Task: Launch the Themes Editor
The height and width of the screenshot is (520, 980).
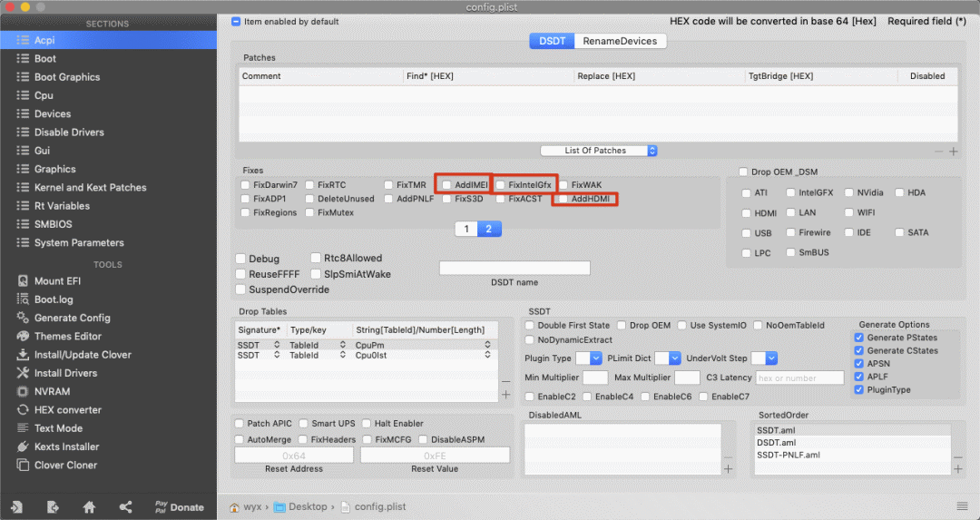Action: (x=67, y=337)
